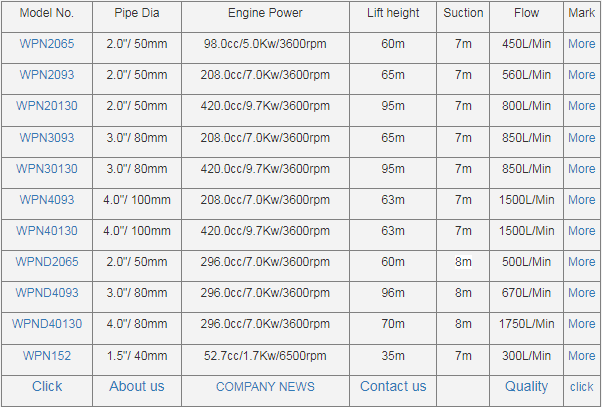Select the WPN20130 model link

tap(47, 106)
